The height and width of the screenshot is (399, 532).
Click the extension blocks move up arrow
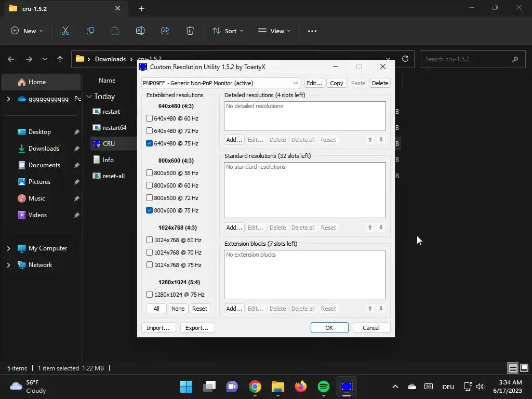click(x=370, y=309)
